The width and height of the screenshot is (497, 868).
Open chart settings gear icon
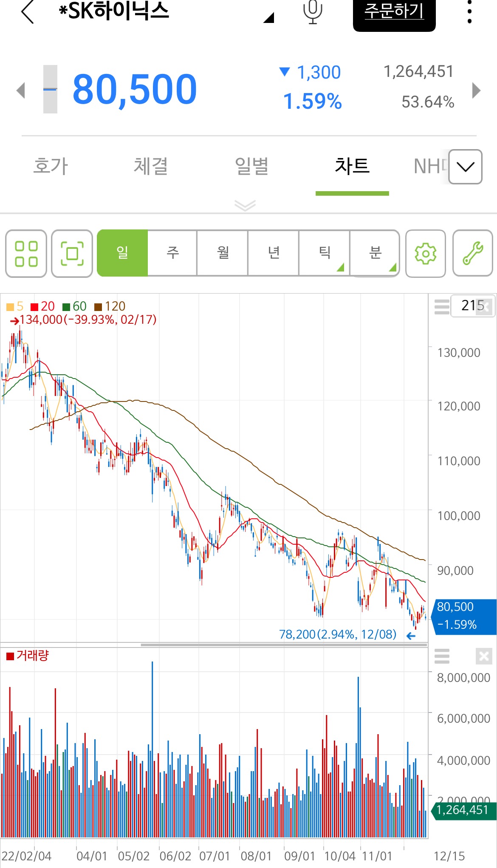click(x=426, y=254)
